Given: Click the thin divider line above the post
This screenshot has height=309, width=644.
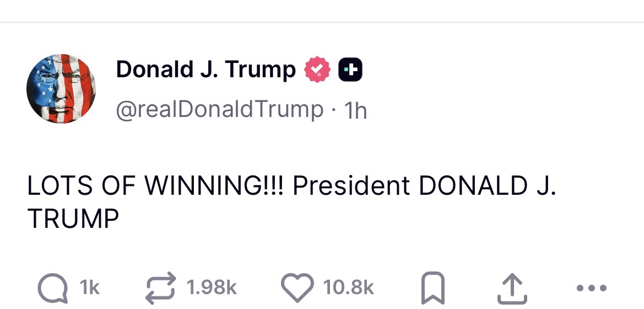Looking at the screenshot, I should 322,23.
